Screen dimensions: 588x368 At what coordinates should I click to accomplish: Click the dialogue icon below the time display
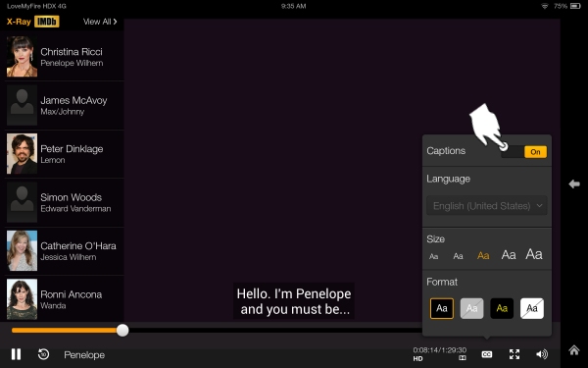click(x=463, y=358)
